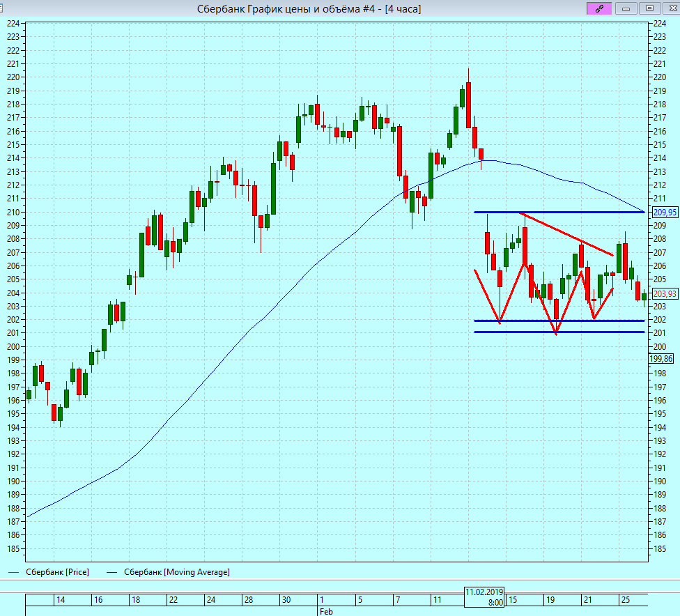680x616 pixels.
Task: Click the 'Feb' month label on time axis
Action: click(x=326, y=611)
